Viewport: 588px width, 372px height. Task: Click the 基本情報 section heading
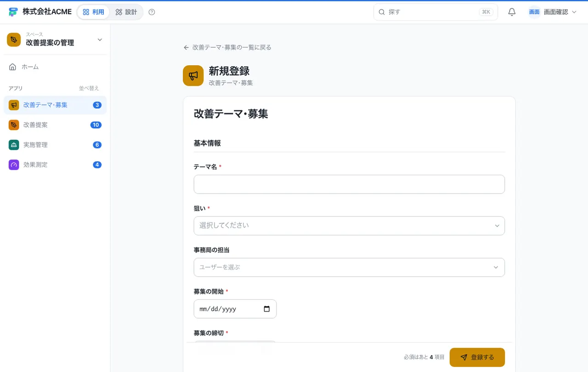click(x=207, y=143)
